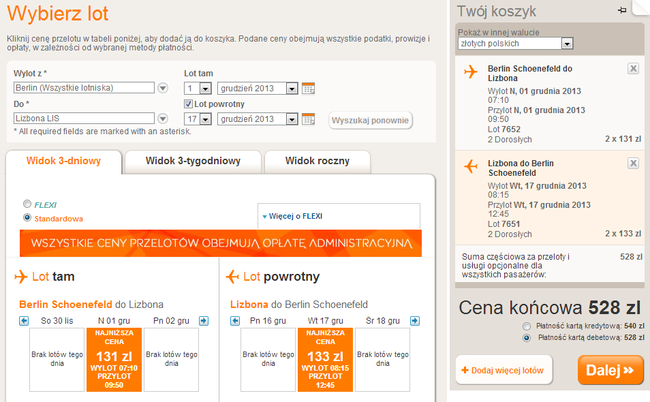
Task: Click the Wylot z input field
Action: 84,88
